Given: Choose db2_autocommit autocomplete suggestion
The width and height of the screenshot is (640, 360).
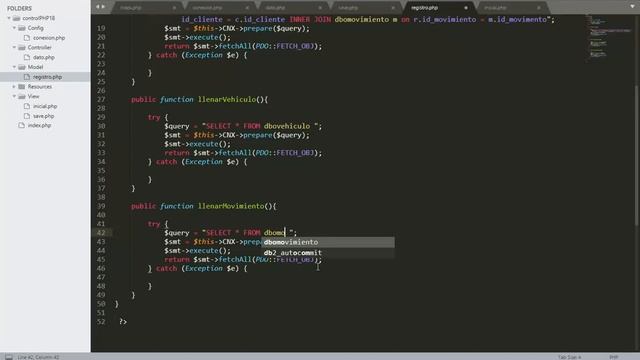Looking at the screenshot, I should (x=328, y=253).
